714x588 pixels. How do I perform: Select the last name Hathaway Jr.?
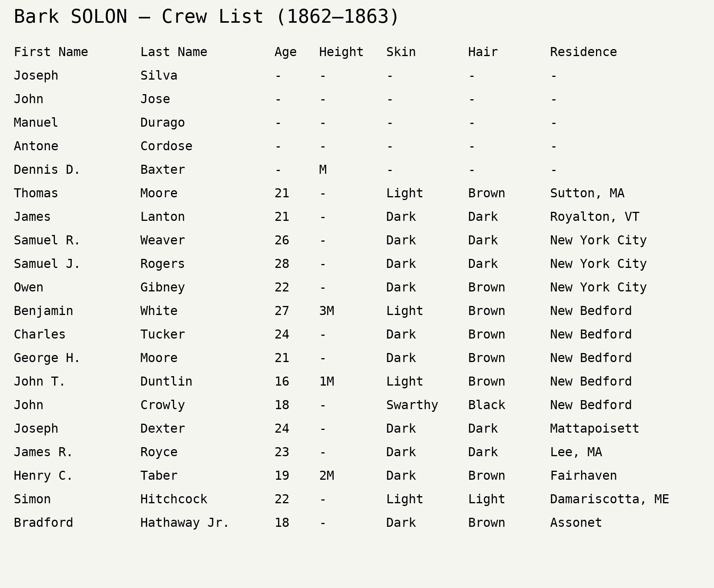point(185,522)
